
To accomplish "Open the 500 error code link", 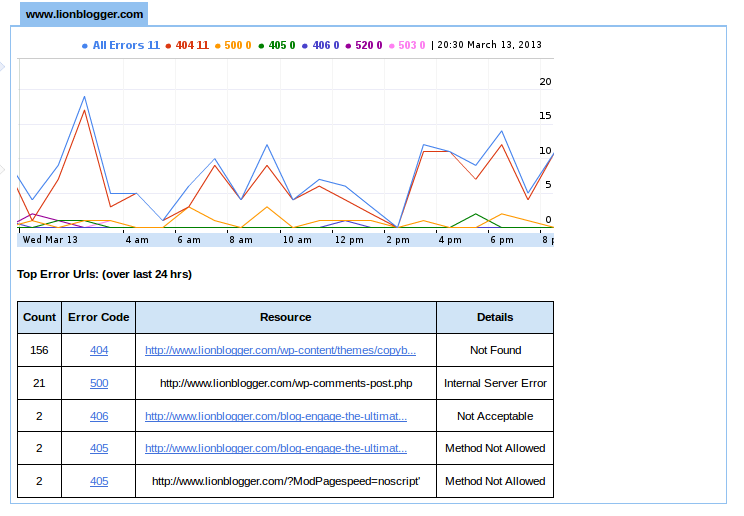I will (x=99, y=383).
